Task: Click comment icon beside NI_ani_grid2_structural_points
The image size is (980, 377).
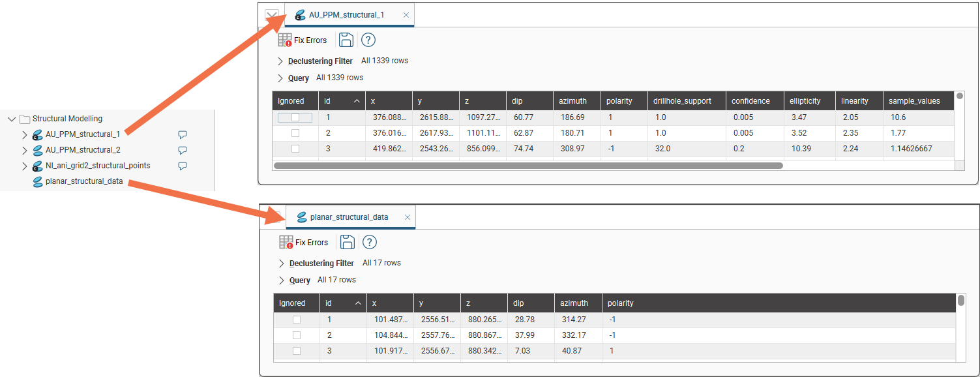Action: (183, 166)
